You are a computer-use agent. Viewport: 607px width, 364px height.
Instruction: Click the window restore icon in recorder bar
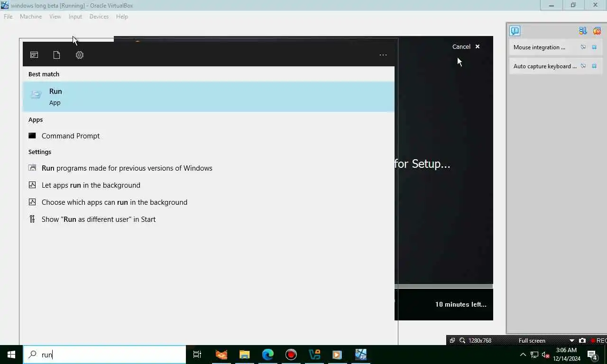tap(452, 340)
